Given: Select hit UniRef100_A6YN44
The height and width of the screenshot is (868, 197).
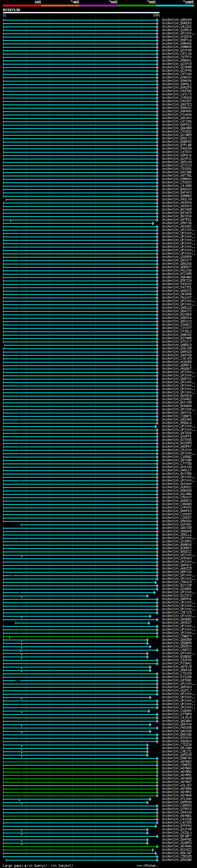Looking at the screenshot, I should pos(177,796).
